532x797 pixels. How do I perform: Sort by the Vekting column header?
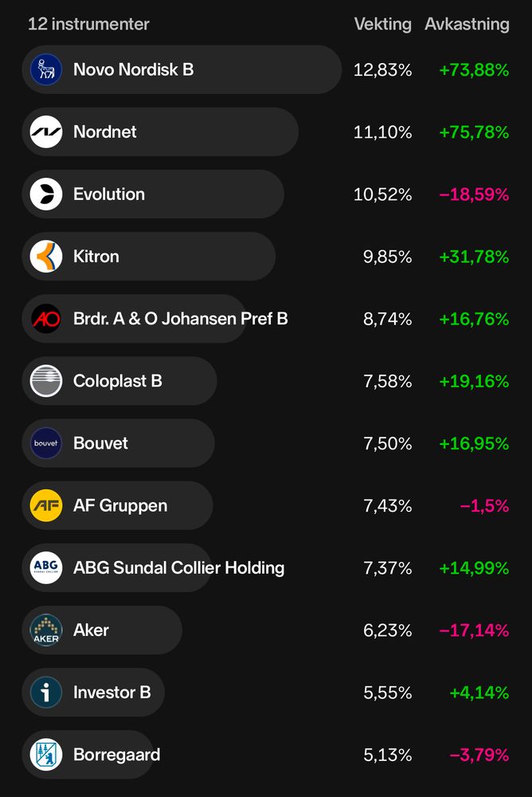(382, 24)
